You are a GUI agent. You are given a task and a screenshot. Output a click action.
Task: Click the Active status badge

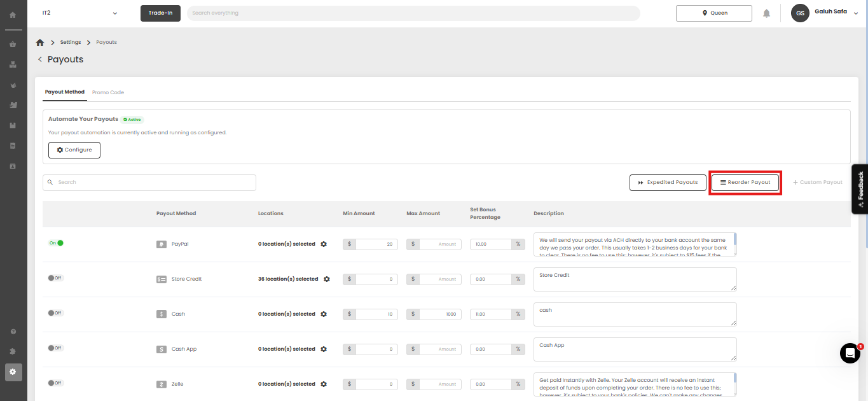click(x=132, y=119)
